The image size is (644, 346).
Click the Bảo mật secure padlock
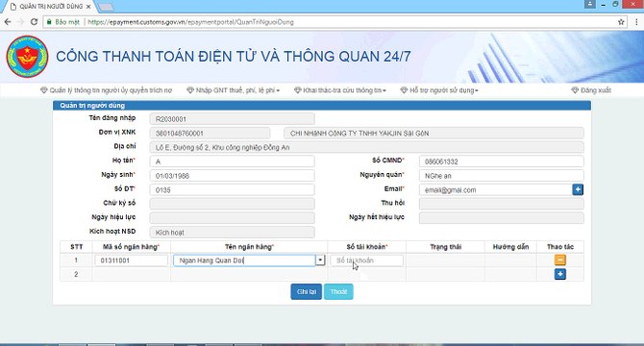click(x=50, y=22)
